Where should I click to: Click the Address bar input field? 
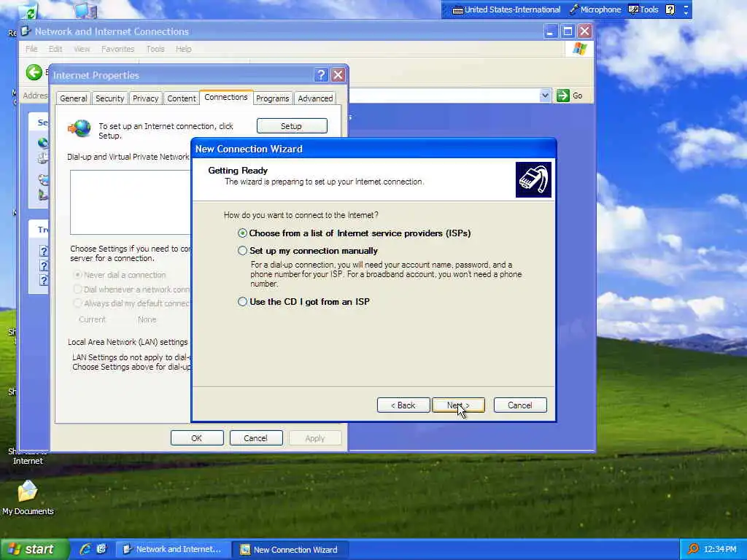(444, 96)
